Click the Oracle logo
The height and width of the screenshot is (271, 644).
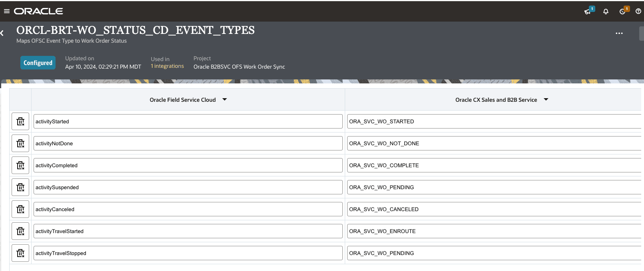point(38,11)
